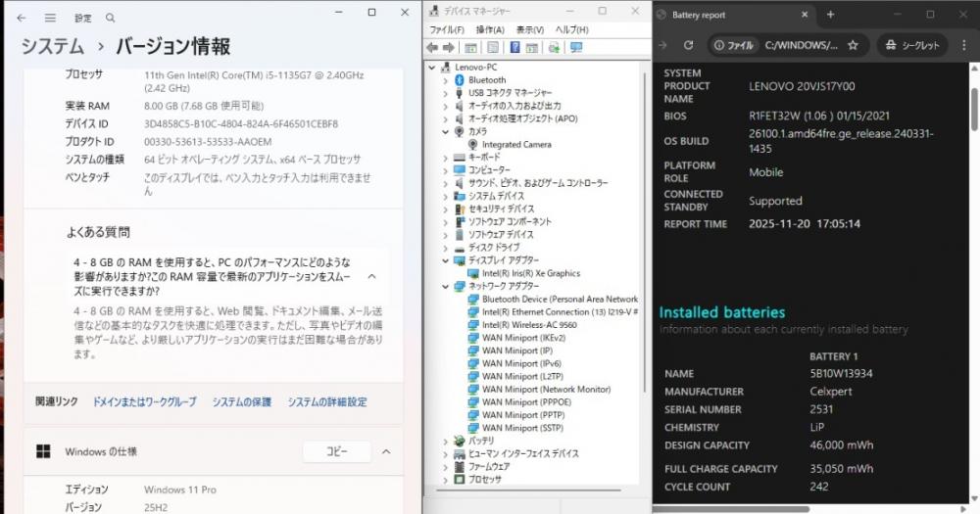Select the ディスク ドライブ category
This screenshot has width=980, height=514.
click(x=494, y=248)
